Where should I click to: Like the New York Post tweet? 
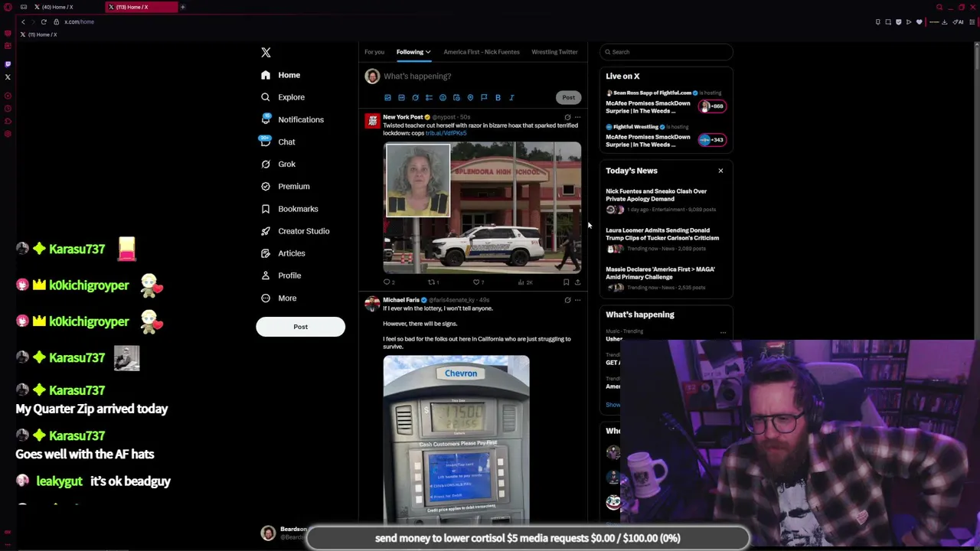click(478, 282)
